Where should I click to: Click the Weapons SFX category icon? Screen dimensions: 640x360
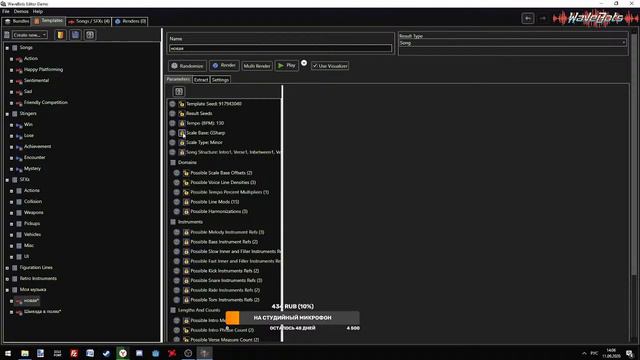click(19, 213)
